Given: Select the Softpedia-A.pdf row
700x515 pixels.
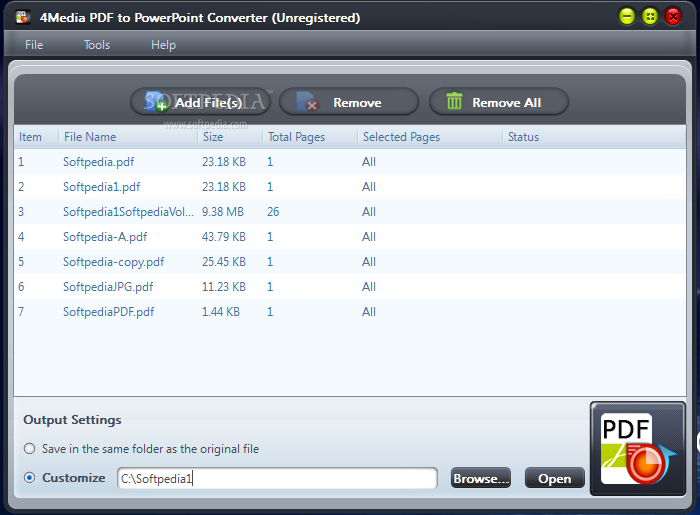Looking at the screenshot, I should pos(350,237).
